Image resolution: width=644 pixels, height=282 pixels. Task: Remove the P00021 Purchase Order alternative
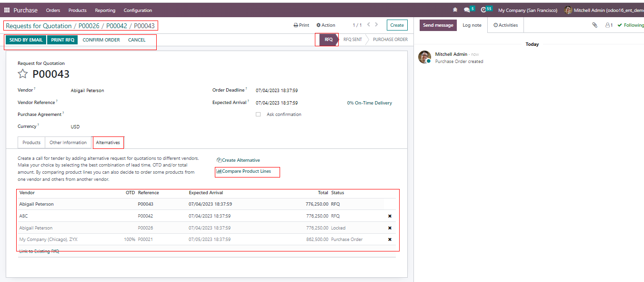(390, 240)
